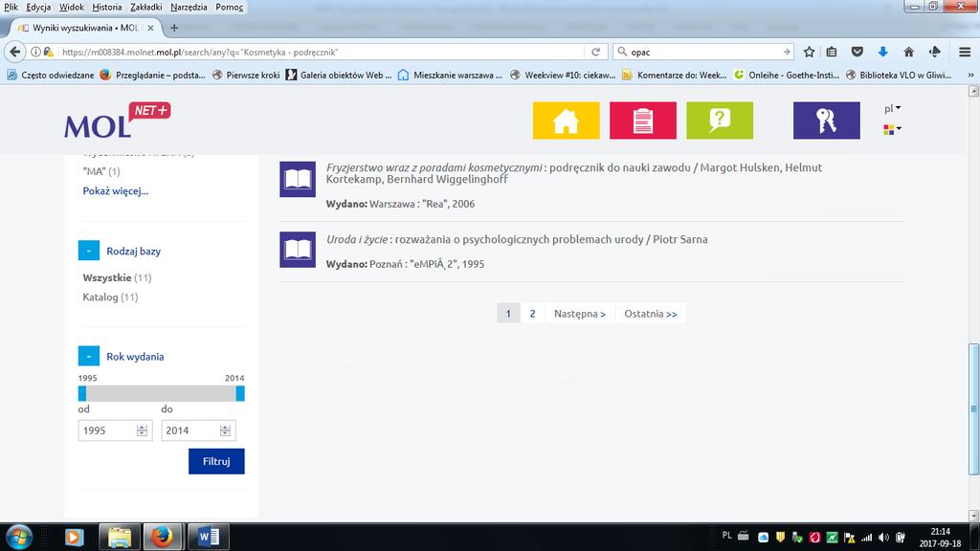The image size is (980, 551).
Task: Filter by publisher "MA" (1)
Action: point(101,171)
